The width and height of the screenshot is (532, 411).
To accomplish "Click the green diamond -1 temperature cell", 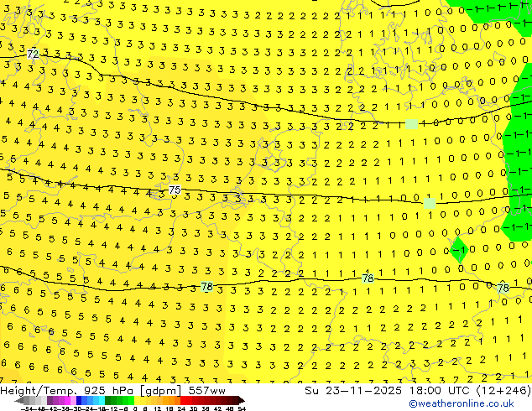I will [x=459, y=250].
